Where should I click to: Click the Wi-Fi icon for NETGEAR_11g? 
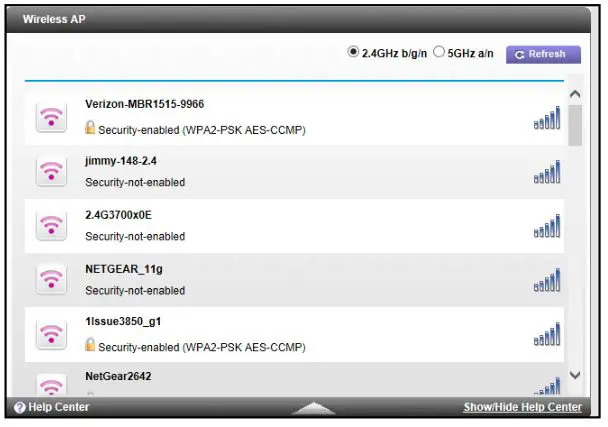point(51,279)
